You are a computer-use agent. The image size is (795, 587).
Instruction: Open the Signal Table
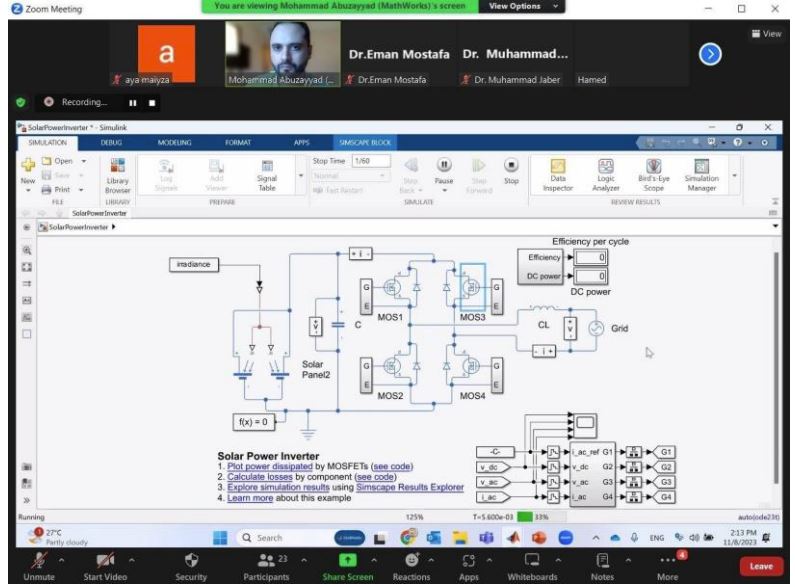(267, 174)
